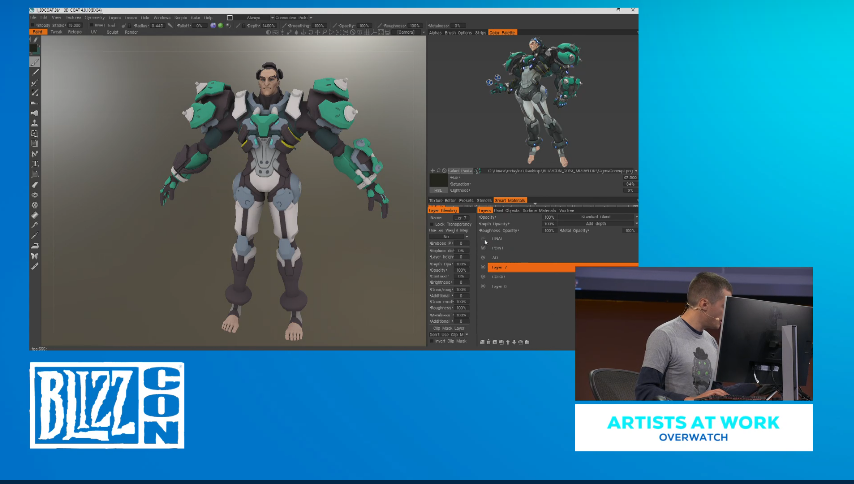The height and width of the screenshot is (484, 854).
Task: Toggle visibility eye of Layer 7
Action: tap(483, 267)
